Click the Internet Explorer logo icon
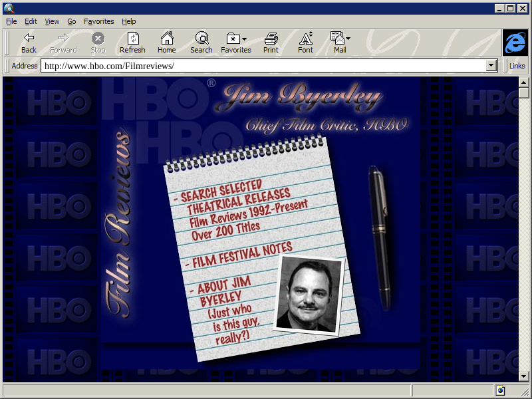This screenshot has height=399, width=532. coord(515,43)
